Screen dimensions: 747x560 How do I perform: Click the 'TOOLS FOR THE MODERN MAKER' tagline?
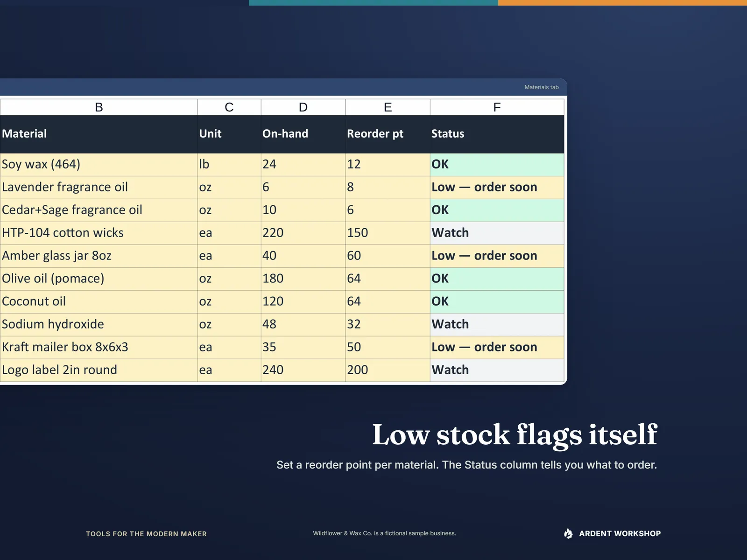click(146, 534)
